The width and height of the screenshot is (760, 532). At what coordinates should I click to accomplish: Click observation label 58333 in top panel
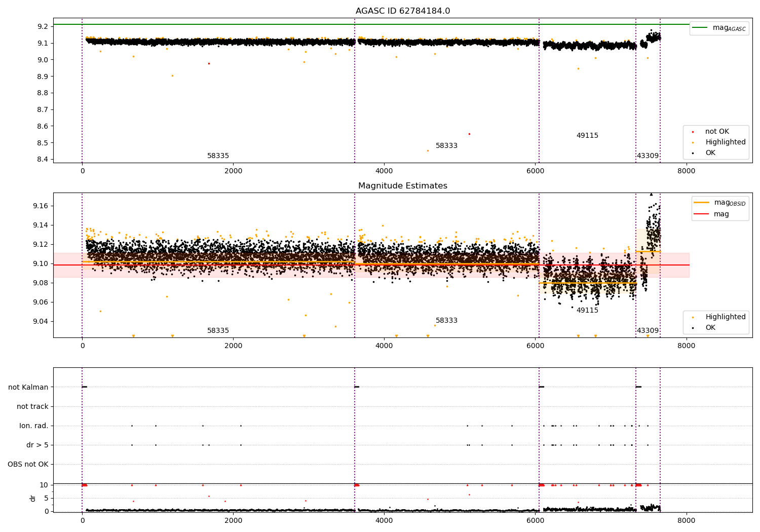[x=446, y=145]
